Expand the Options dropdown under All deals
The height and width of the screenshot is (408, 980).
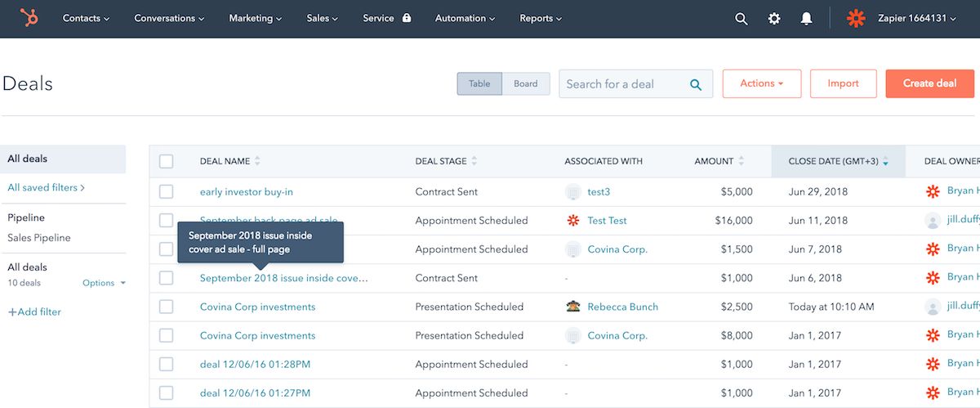pos(105,283)
